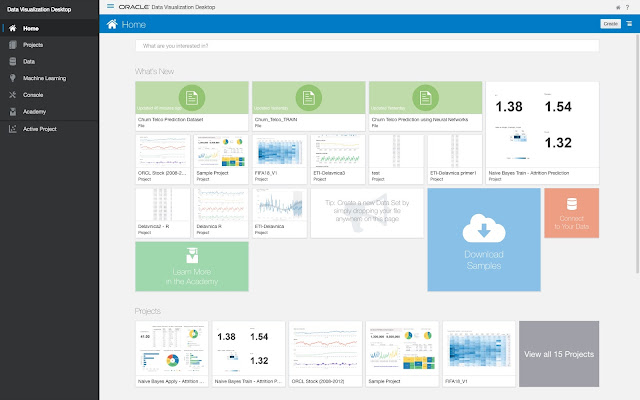Open the Console tools icon

click(x=13, y=95)
